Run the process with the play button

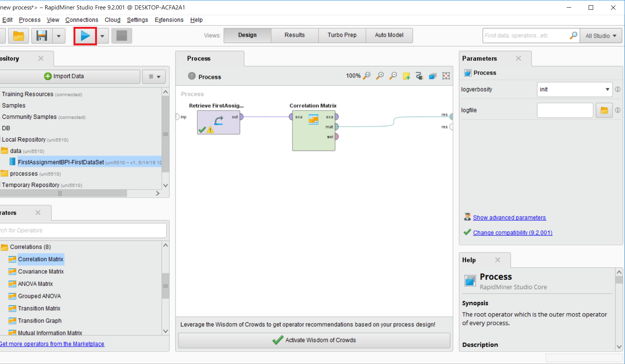[x=85, y=36]
